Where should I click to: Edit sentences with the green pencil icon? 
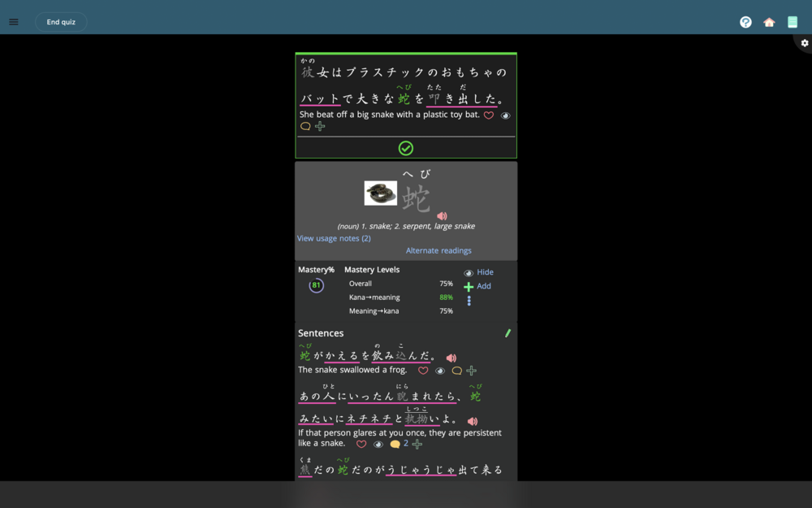tap(508, 333)
